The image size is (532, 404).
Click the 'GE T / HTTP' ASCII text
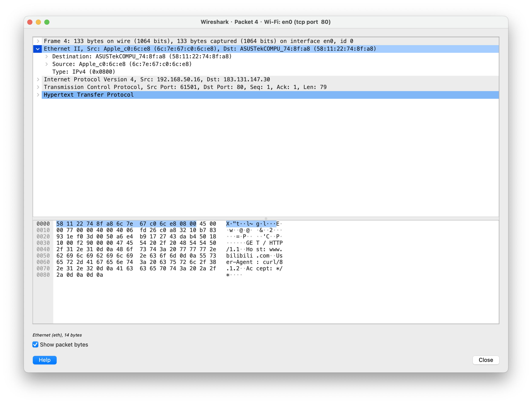pyautogui.click(x=264, y=243)
